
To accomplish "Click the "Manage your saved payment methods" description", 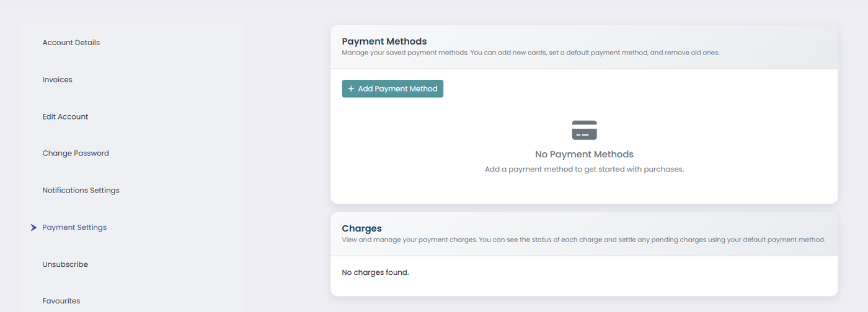I will [530, 53].
